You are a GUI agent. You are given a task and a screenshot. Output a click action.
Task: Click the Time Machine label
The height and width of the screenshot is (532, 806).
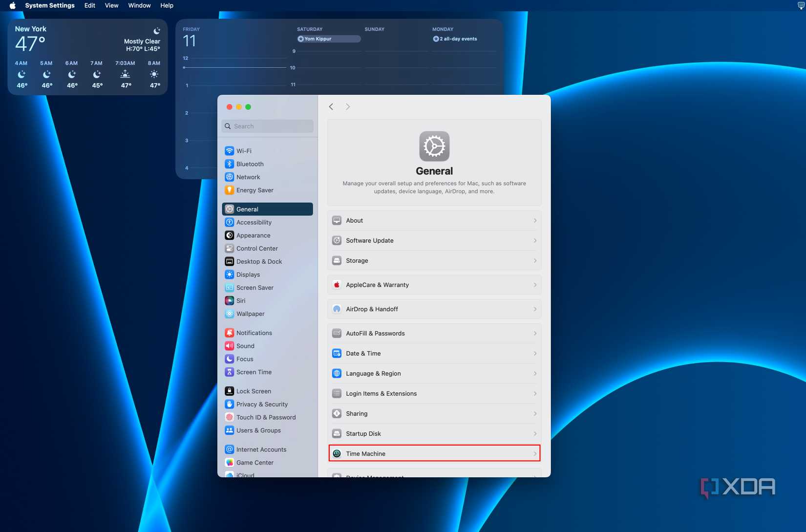[365, 454]
